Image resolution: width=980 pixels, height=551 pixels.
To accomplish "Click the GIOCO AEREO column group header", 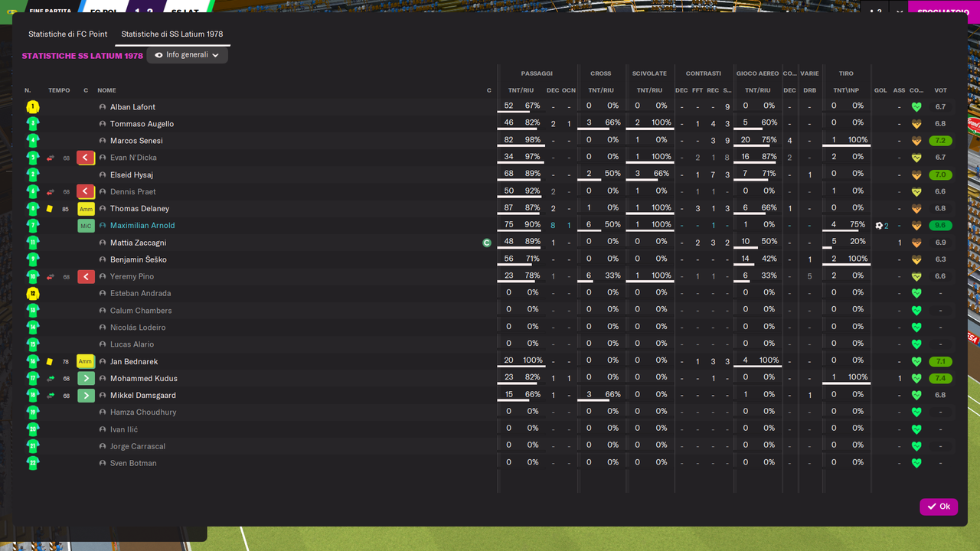I will 757,73.
